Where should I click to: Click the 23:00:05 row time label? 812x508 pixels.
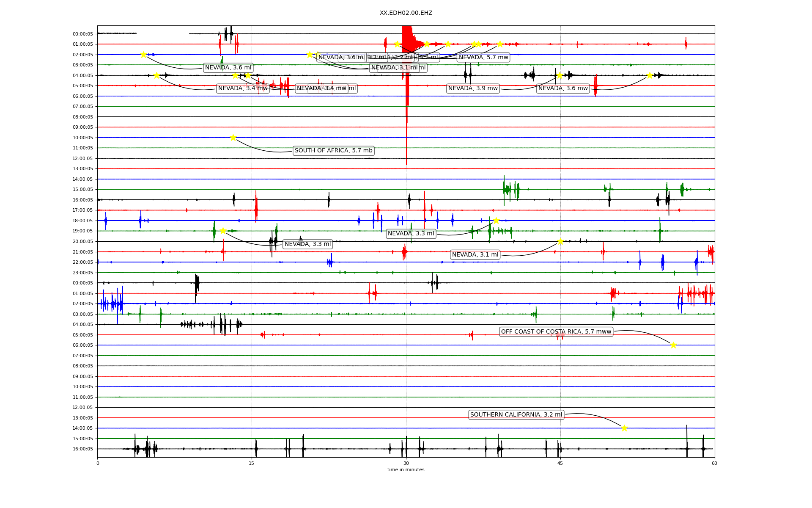pos(82,273)
